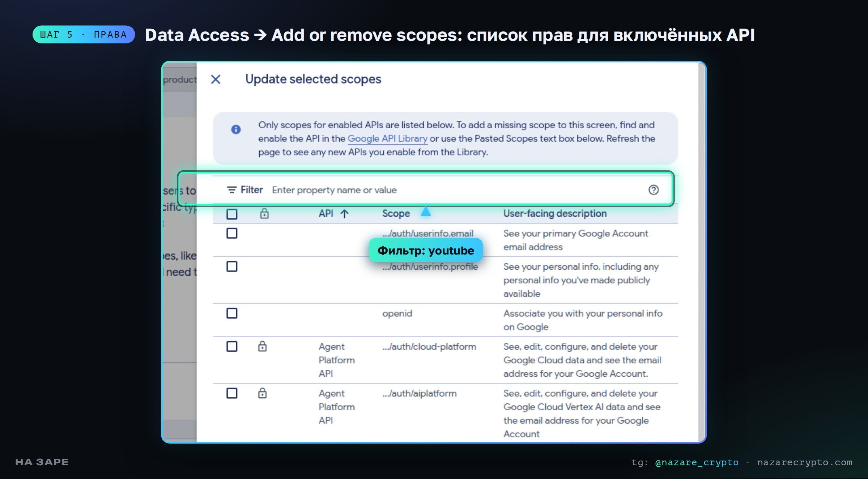Check the openid scope checkbox
The width and height of the screenshot is (868, 479).
232,313
